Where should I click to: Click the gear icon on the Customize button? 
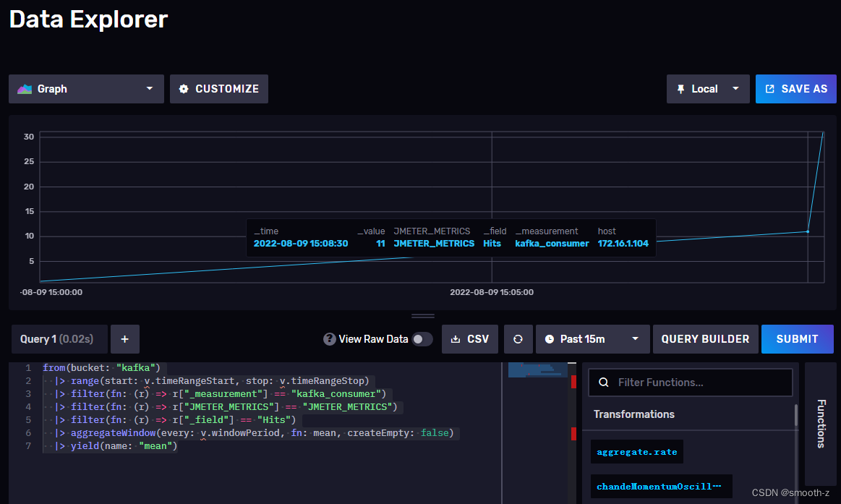tap(184, 88)
